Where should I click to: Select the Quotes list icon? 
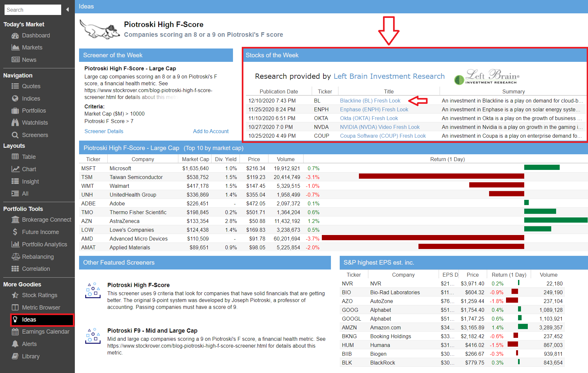(x=15, y=86)
